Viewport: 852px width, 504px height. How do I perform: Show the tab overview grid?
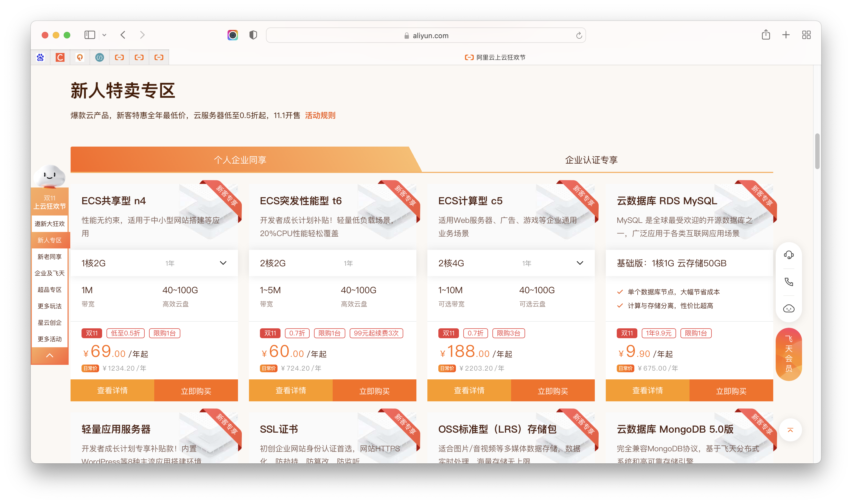806,35
